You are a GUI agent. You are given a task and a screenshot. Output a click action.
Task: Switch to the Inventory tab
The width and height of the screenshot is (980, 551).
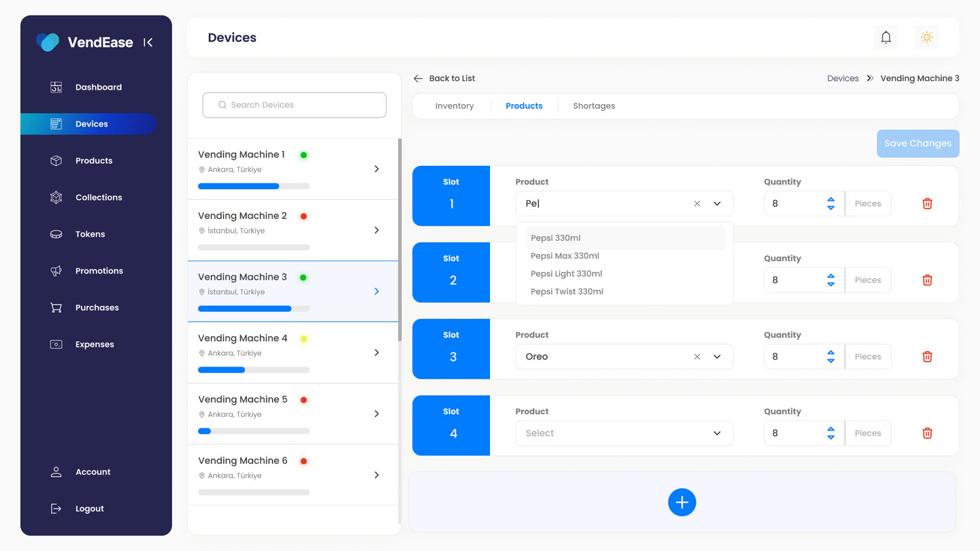pyautogui.click(x=455, y=106)
